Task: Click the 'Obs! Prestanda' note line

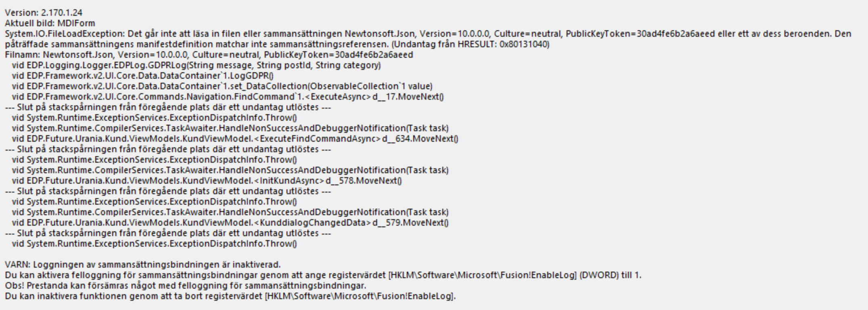Action: (x=186, y=286)
